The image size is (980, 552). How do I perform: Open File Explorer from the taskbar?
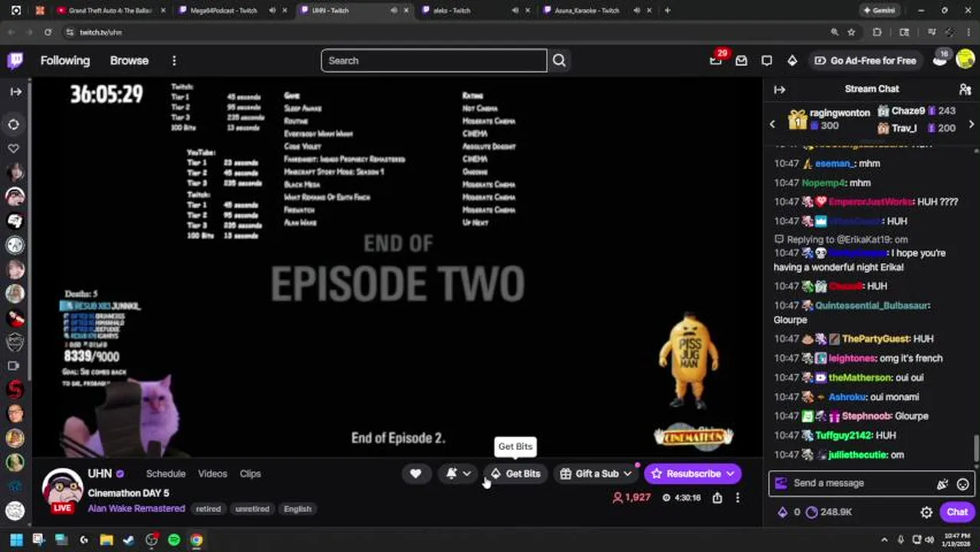coord(107,540)
